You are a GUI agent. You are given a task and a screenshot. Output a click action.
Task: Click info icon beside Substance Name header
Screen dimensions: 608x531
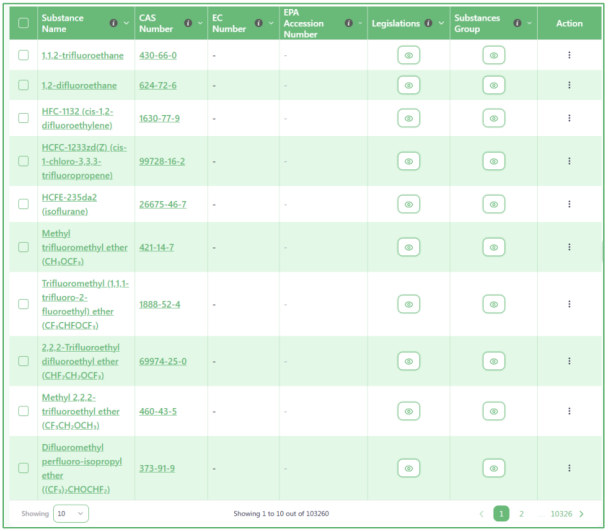(113, 23)
